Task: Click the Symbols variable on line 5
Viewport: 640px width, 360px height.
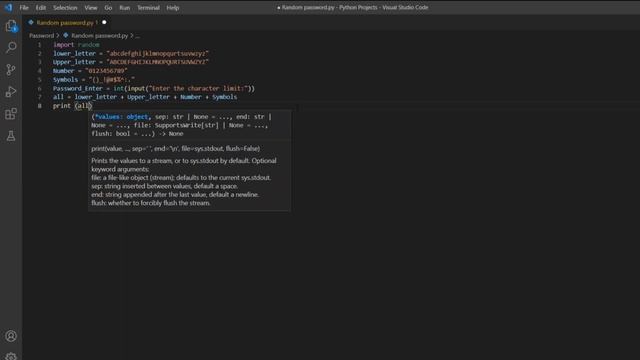Action: tap(65, 80)
